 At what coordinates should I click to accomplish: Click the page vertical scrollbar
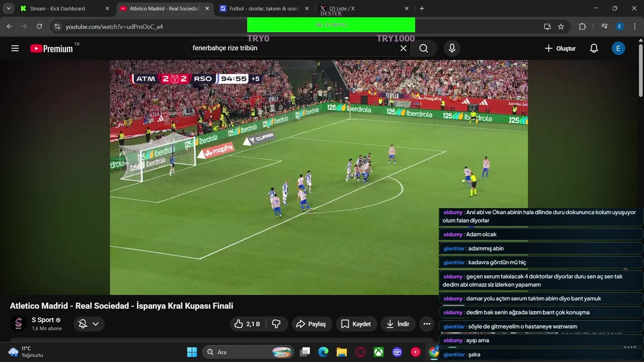point(640,70)
